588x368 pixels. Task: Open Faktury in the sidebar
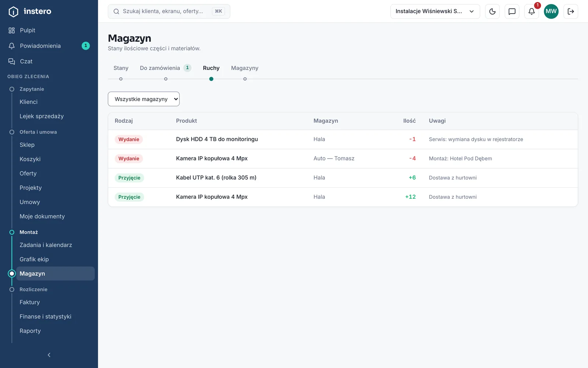[x=30, y=302]
